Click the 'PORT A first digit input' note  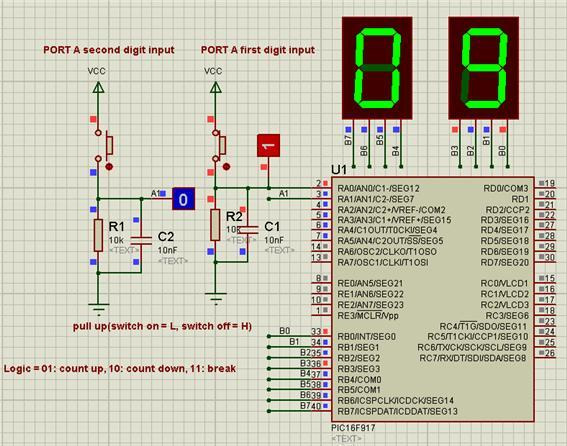pos(258,50)
